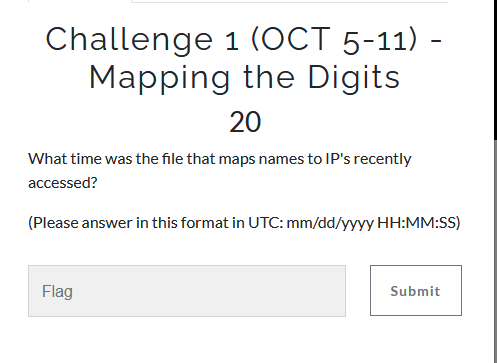The image size is (497, 363).
Task: Click the point value 20
Action: [x=245, y=122]
